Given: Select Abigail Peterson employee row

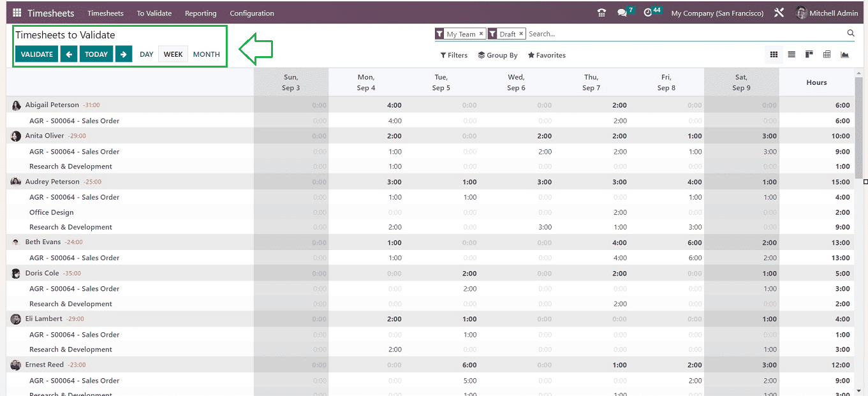Looking at the screenshot, I should [430, 105].
